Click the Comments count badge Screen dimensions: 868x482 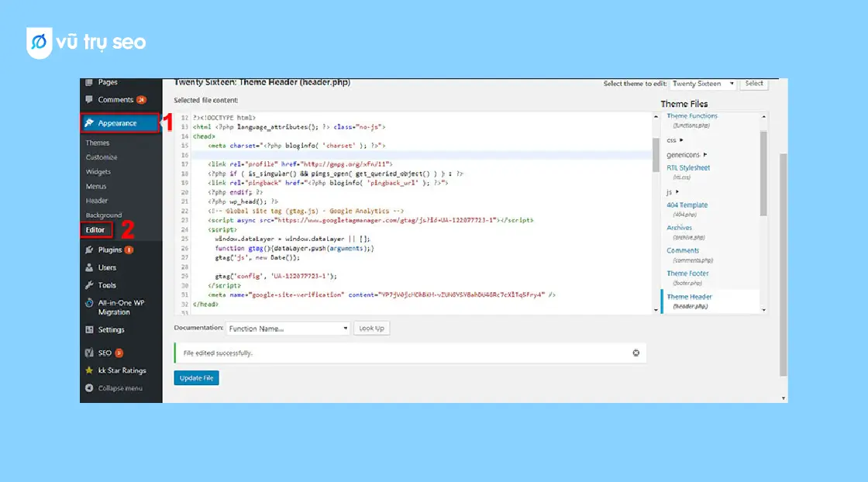point(141,100)
